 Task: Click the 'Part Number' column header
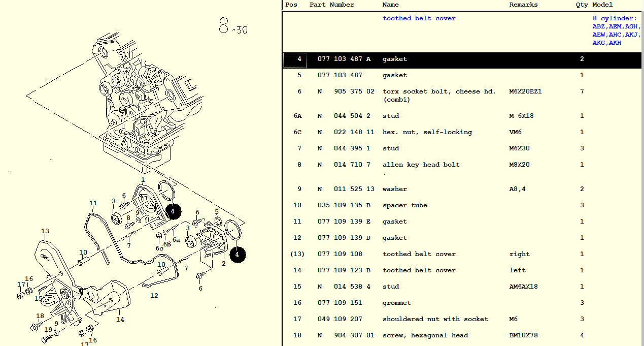coord(331,5)
